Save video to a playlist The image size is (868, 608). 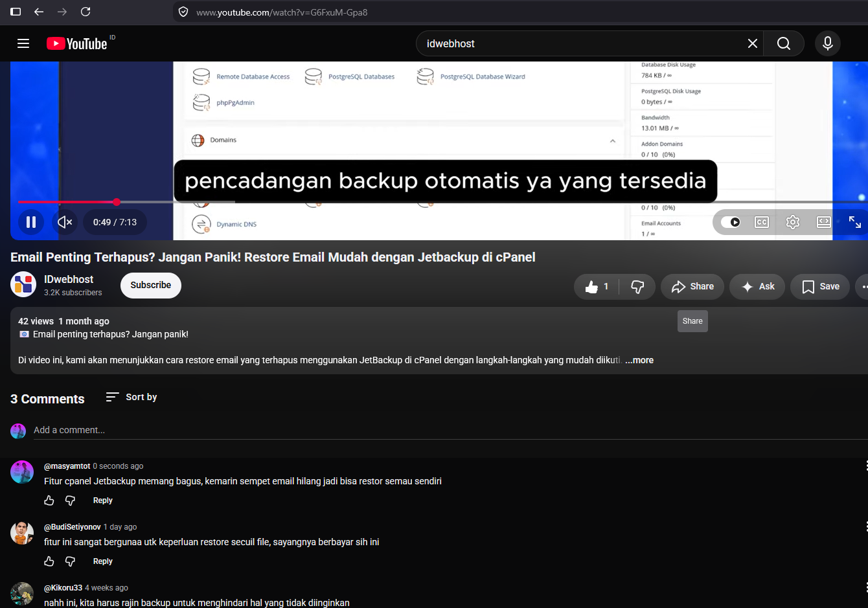pyautogui.click(x=820, y=286)
